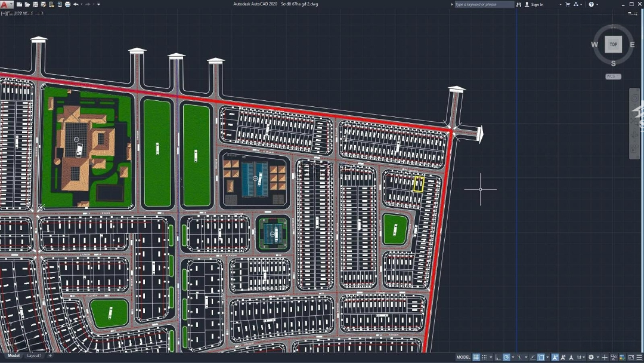Open Autodesk App Store cart icon
The image size is (644, 363).
[567, 4]
